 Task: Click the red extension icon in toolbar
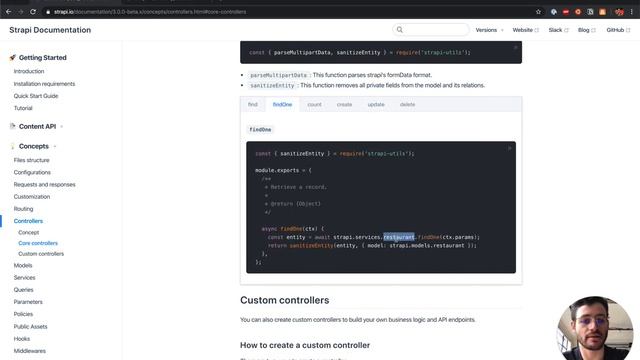566,12
